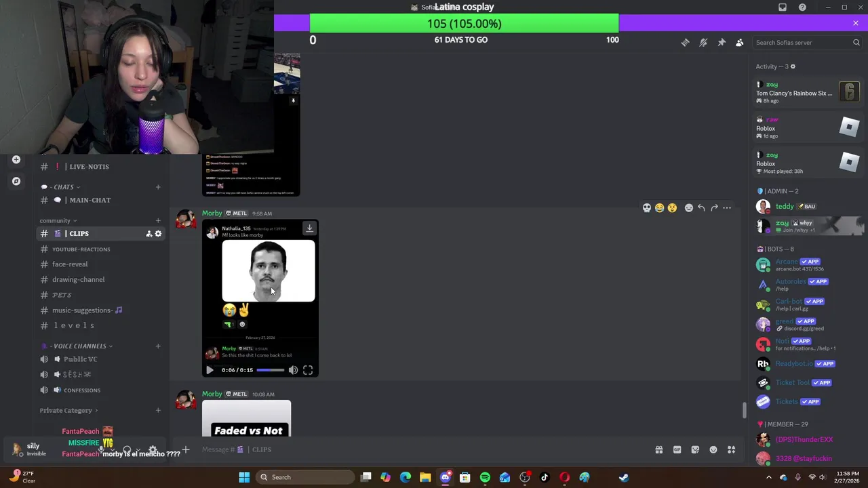Reply to Morby's message

pyautogui.click(x=701, y=208)
